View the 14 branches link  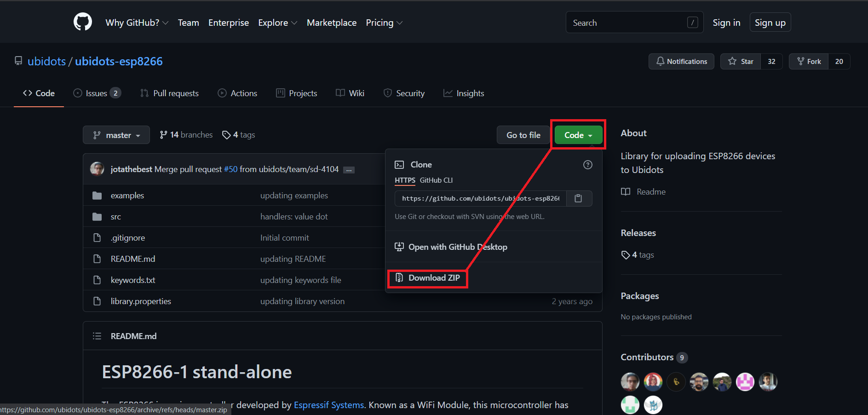coord(186,135)
